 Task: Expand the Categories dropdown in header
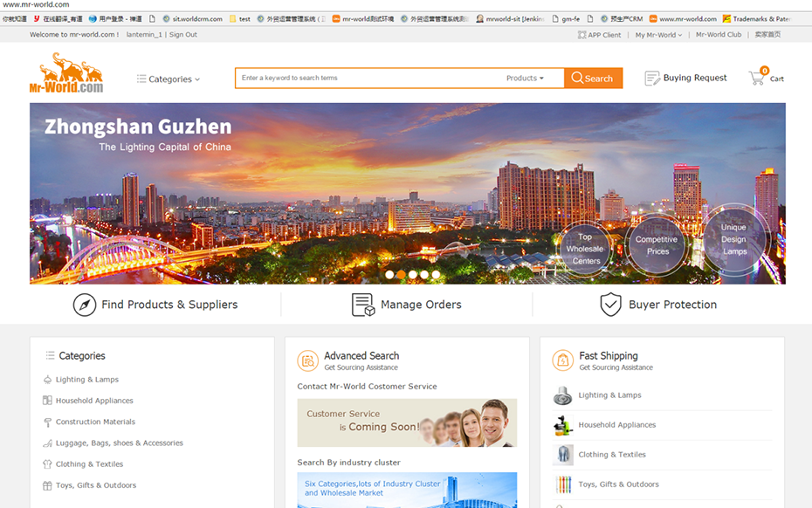(x=169, y=79)
